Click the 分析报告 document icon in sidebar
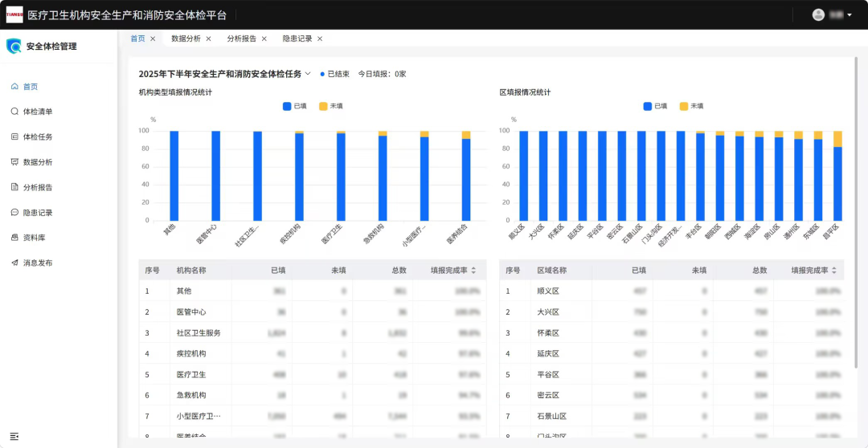 click(x=14, y=187)
